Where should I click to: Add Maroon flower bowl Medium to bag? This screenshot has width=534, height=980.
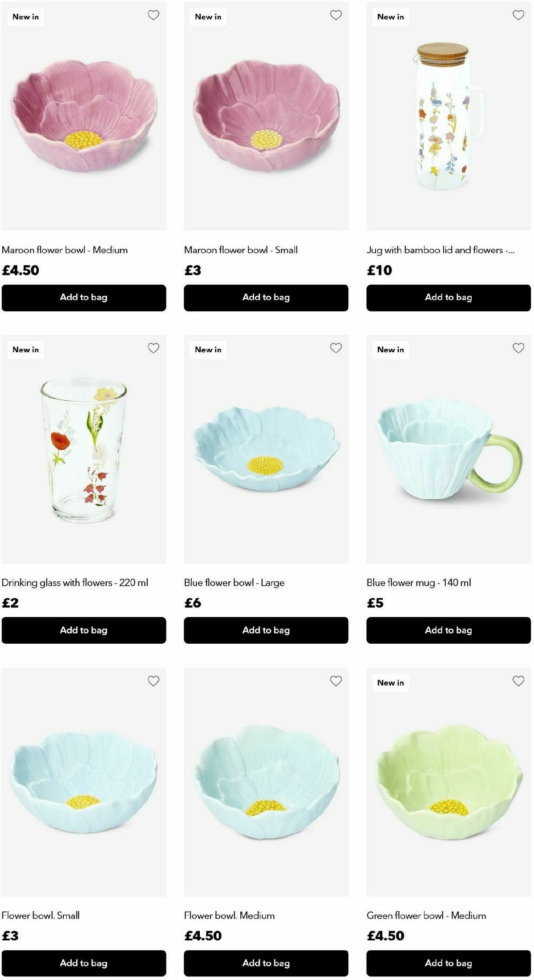[x=84, y=298]
